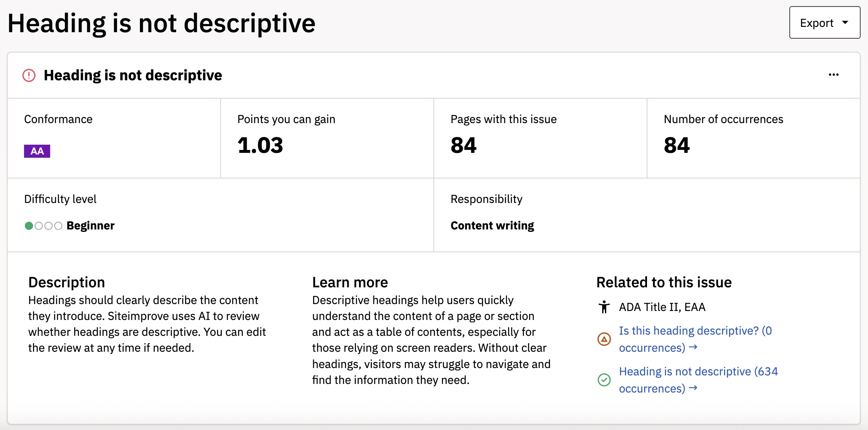The width and height of the screenshot is (868, 430).
Task: Open 'Heading is not descriptive (634 occurrences)' link
Action: 698,380
